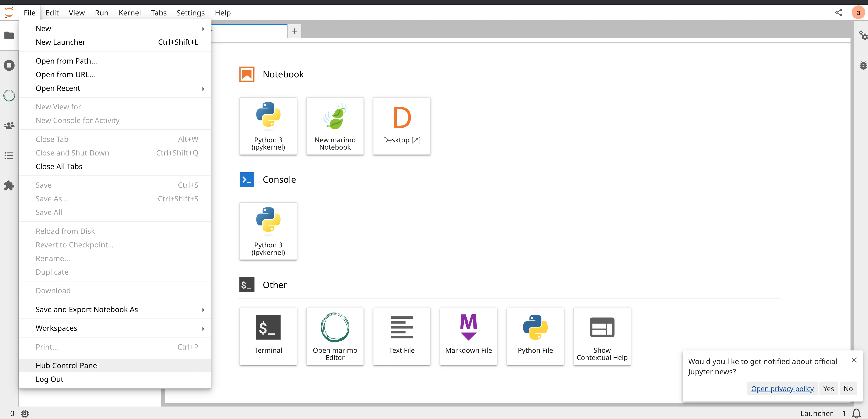Expand Save and Export Notebook As submenu
Screen dimensions: 868x419
115,310
